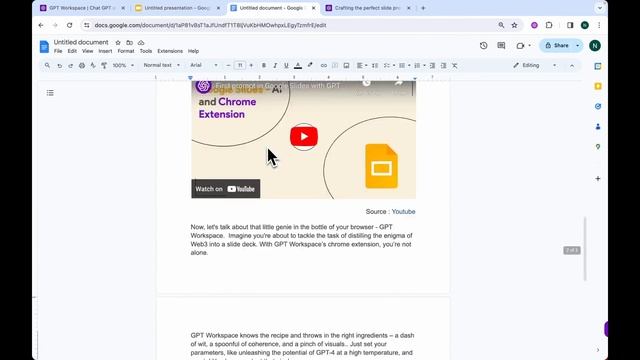Screen dimensions: 640x360
Task: Toggle bold formatting
Action: [264, 65]
